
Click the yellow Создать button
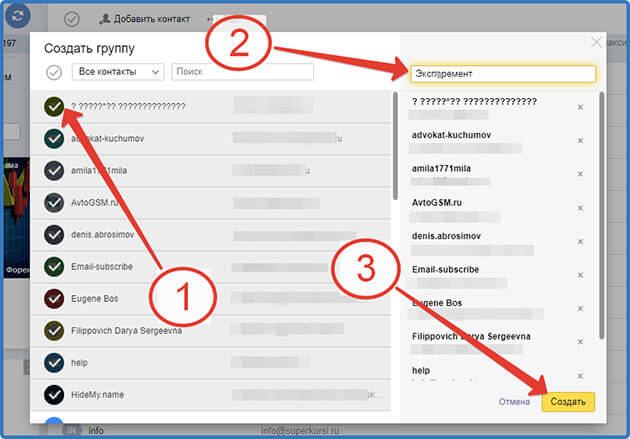[568, 402]
